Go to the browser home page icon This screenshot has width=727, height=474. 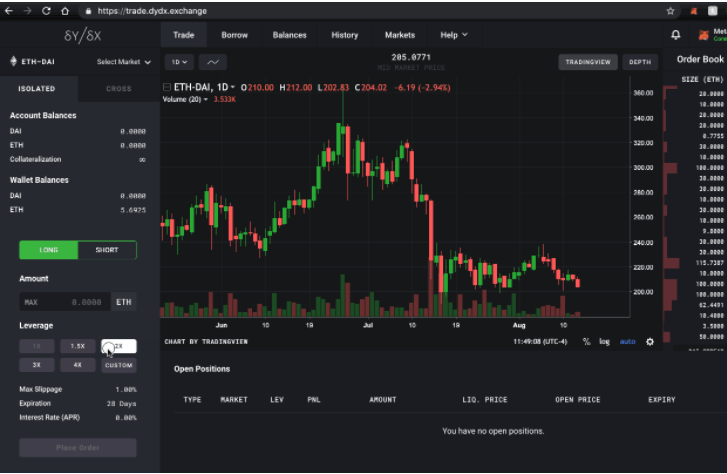click(x=66, y=10)
